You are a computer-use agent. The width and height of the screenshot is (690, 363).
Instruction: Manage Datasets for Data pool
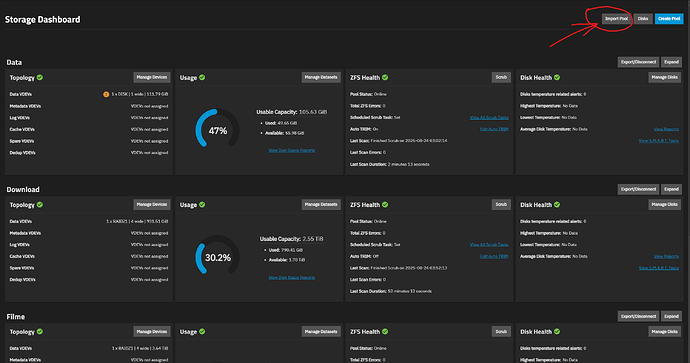pyautogui.click(x=321, y=77)
